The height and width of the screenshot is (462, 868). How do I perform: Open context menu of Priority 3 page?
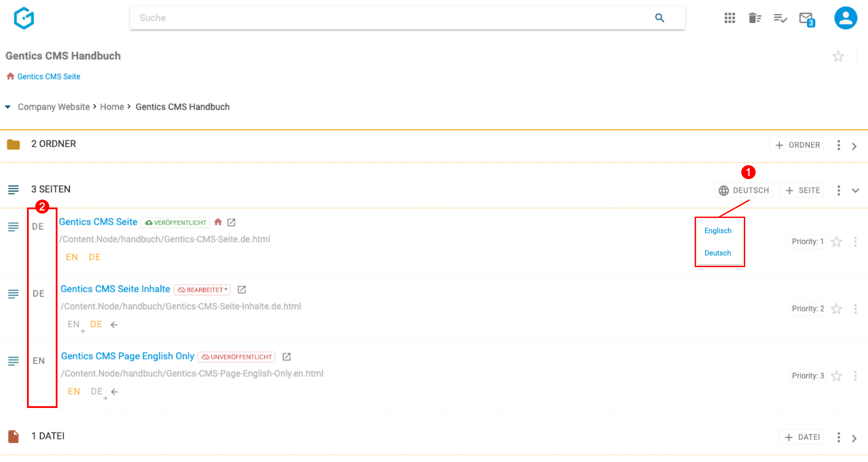click(x=855, y=376)
